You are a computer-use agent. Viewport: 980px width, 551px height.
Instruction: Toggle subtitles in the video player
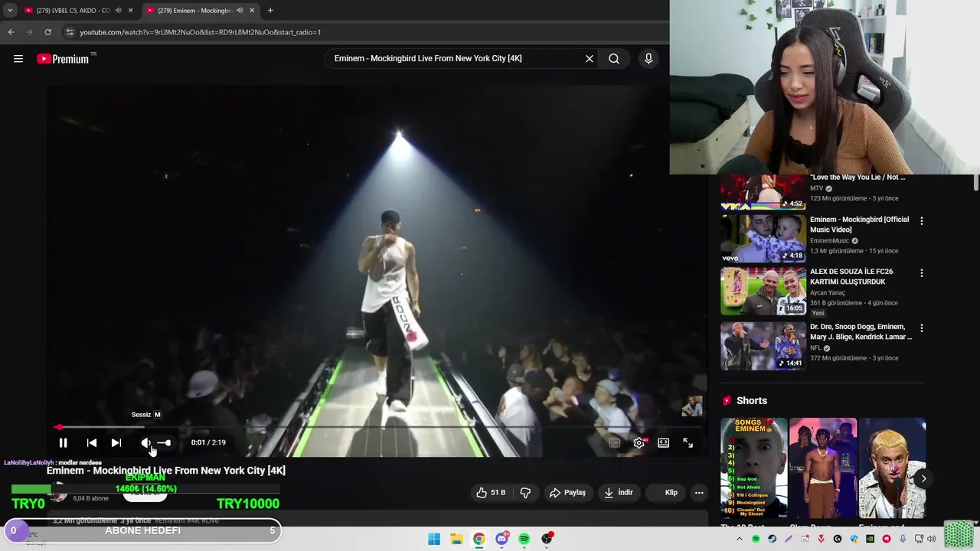coord(614,442)
